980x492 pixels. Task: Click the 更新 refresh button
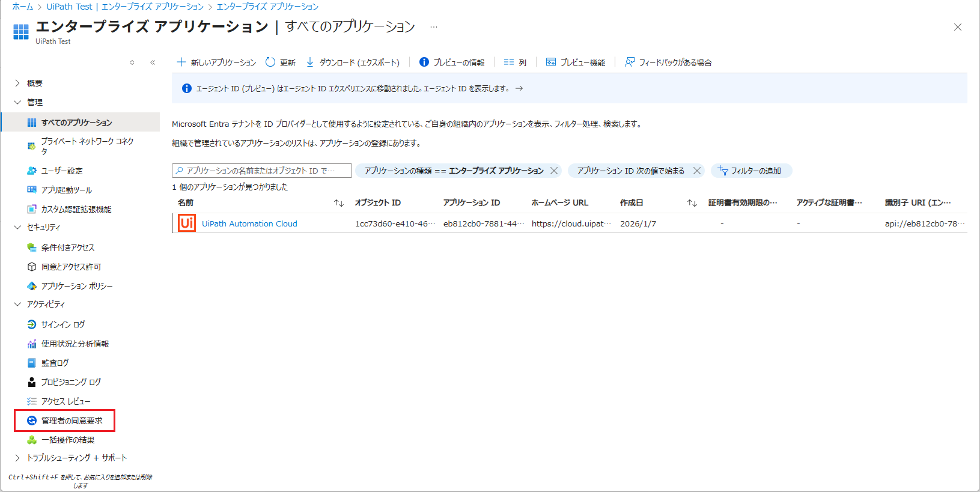[281, 62]
